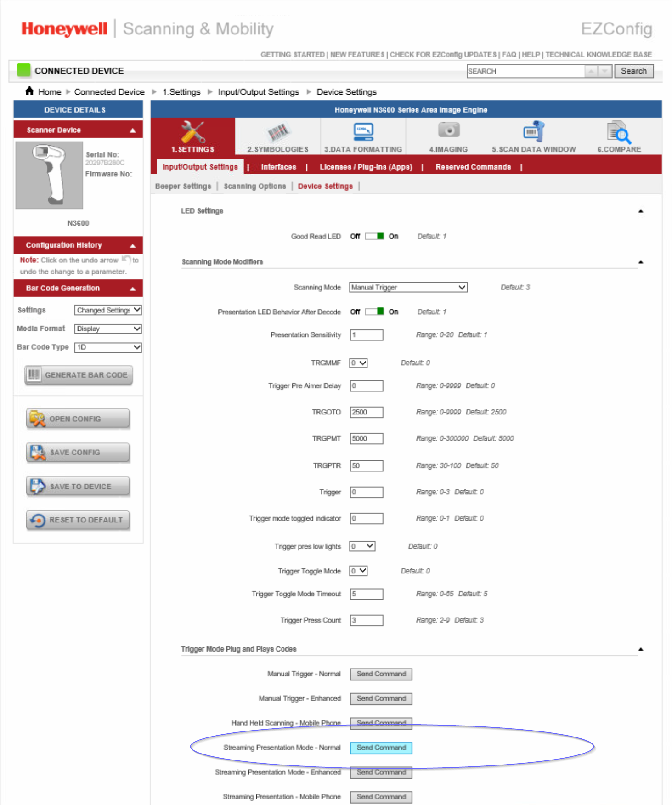Open the 3.Data Formatting monitor icon
The height and width of the screenshot is (805, 672).
(x=363, y=136)
